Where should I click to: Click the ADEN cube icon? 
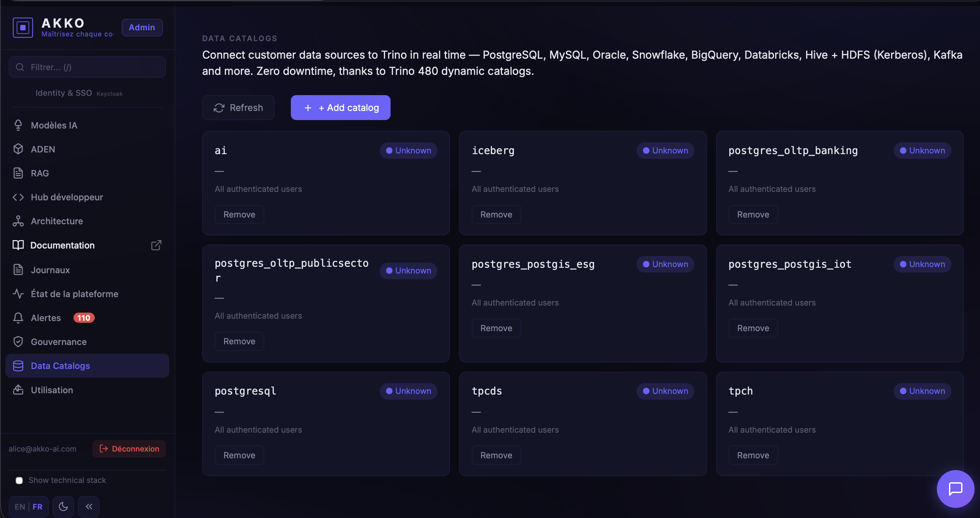point(18,149)
